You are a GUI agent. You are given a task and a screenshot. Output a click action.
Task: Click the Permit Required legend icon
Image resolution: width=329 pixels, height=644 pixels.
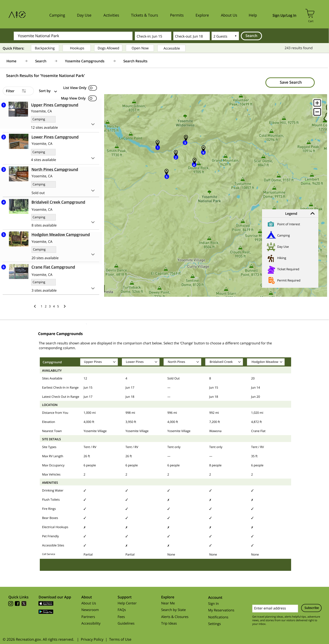pyautogui.click(x=271, y=281)
